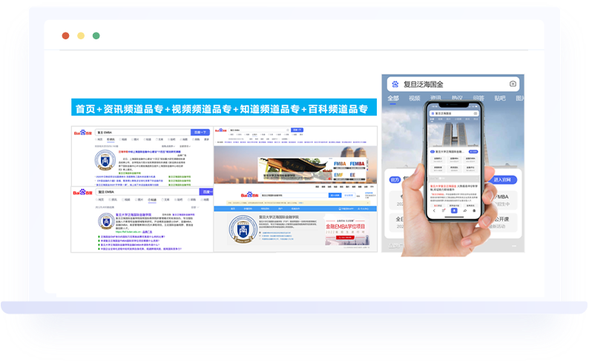This screenshot has width=589, height=364.
Task: Tap the blue microphone icon on the handheld phone
Action: [x=454, y=211]
